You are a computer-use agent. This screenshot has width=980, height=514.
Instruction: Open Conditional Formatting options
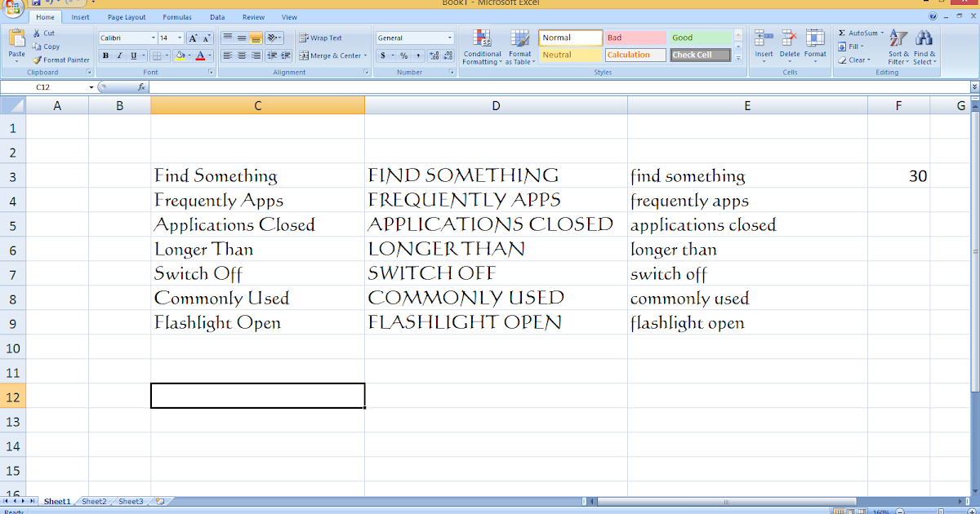[482, 47]
